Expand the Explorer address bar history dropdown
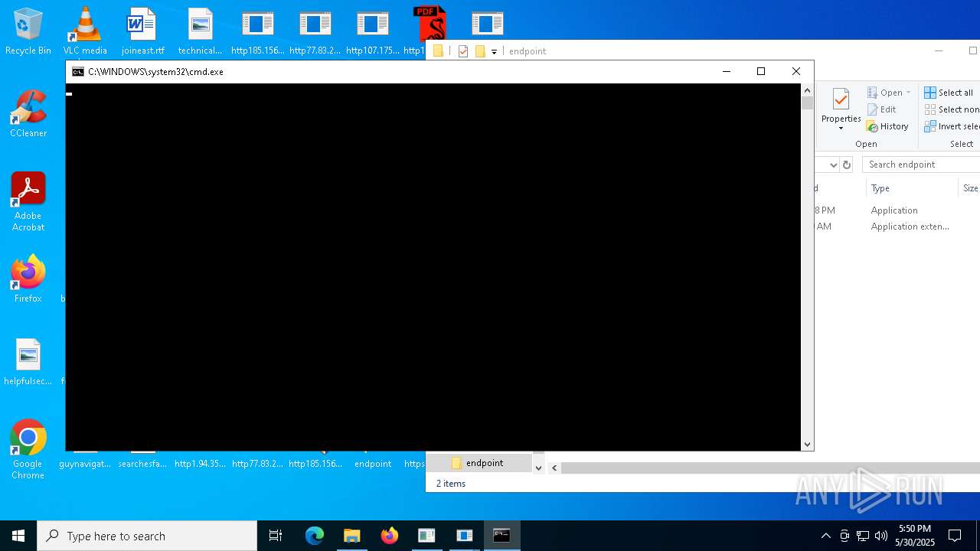The image size is (980, 551). coord(833,165)
